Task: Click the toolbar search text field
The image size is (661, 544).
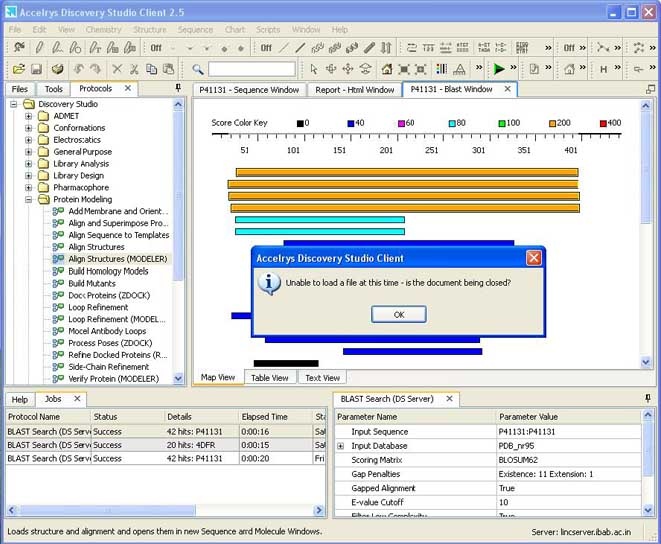Action: (x=252, y=69)
